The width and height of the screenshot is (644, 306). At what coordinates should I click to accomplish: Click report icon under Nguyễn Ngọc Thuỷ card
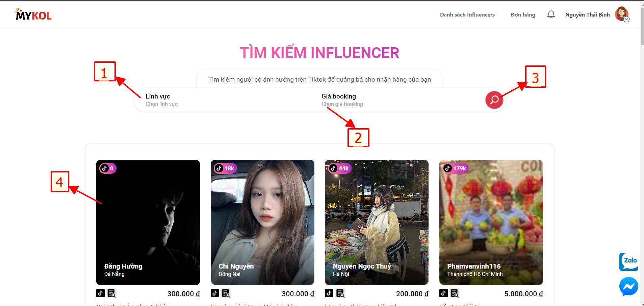[340, 293]
